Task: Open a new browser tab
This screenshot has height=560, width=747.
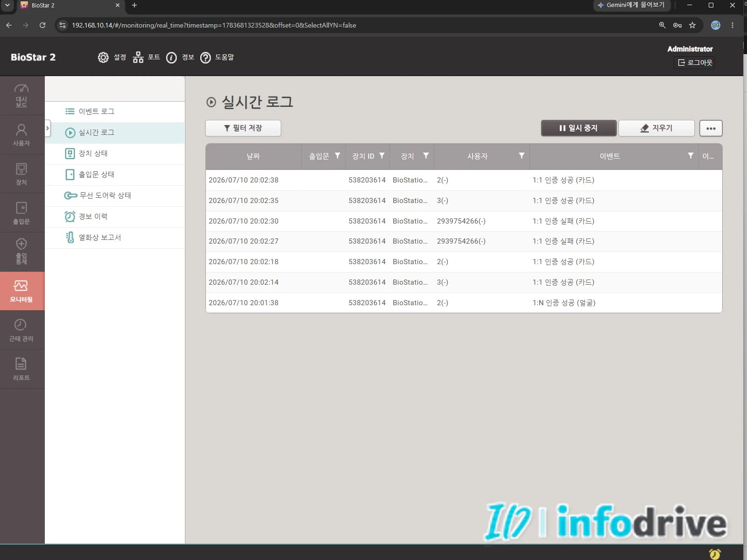Action: 134,5
